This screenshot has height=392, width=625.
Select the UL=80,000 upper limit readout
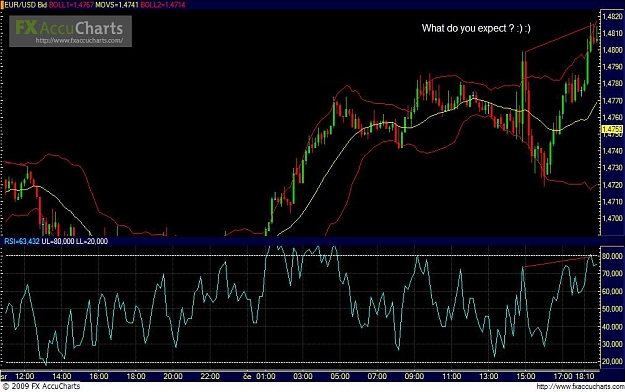[x=58, y=241]
